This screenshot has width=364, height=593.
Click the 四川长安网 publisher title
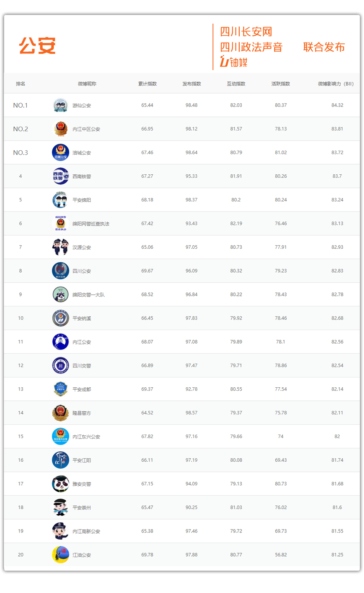[x=246, y=31]
